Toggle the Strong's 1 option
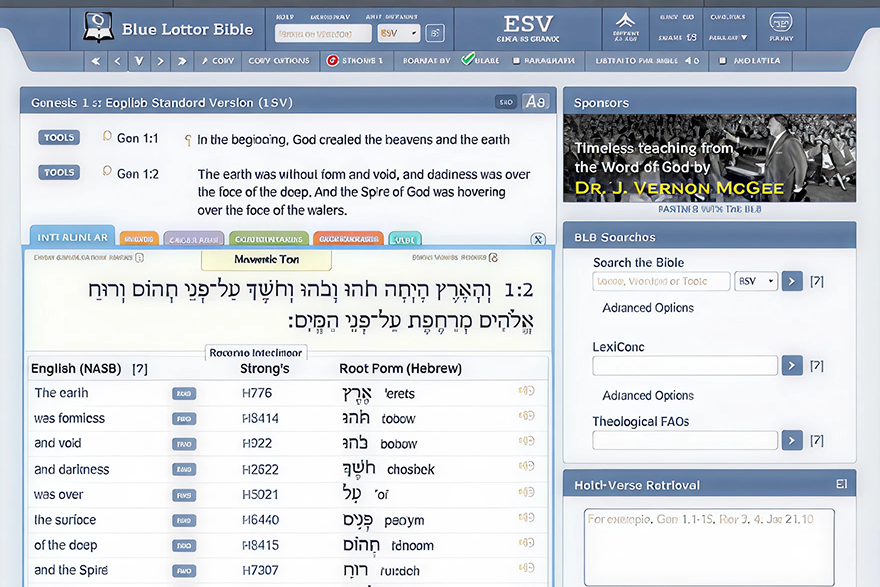The image size is (880, 587). 355,61
